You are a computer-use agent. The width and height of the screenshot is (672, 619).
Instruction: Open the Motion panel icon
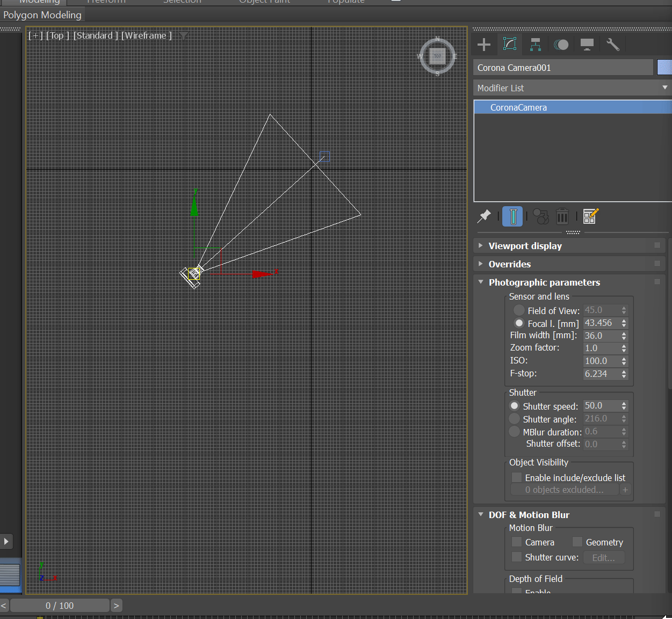tap(561, 45)
